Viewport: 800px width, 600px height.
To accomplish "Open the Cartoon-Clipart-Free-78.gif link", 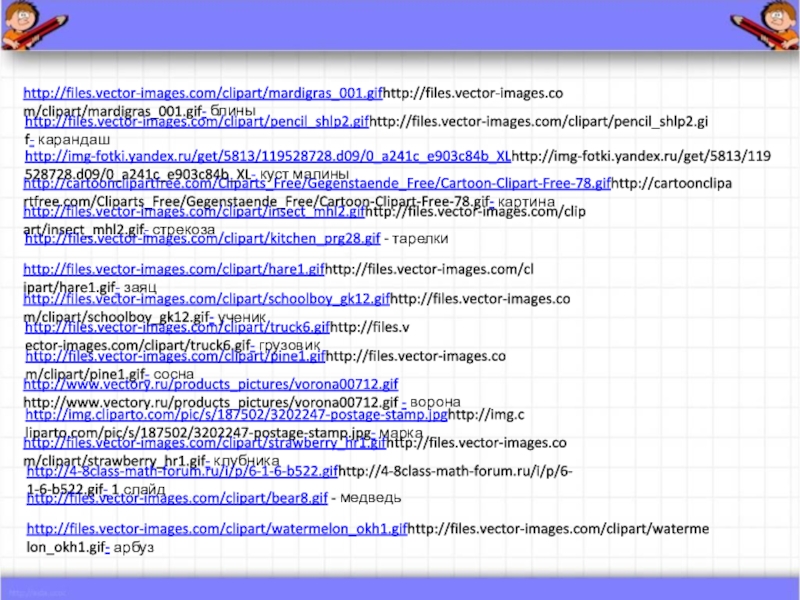I will tap(317, 183).
